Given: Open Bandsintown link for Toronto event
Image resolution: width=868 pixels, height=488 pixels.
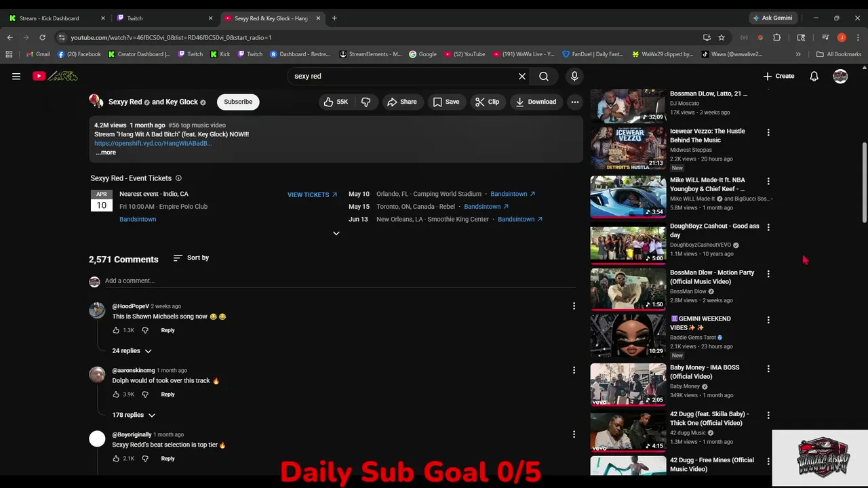Looking at the screenshot, I should point(486,207).
